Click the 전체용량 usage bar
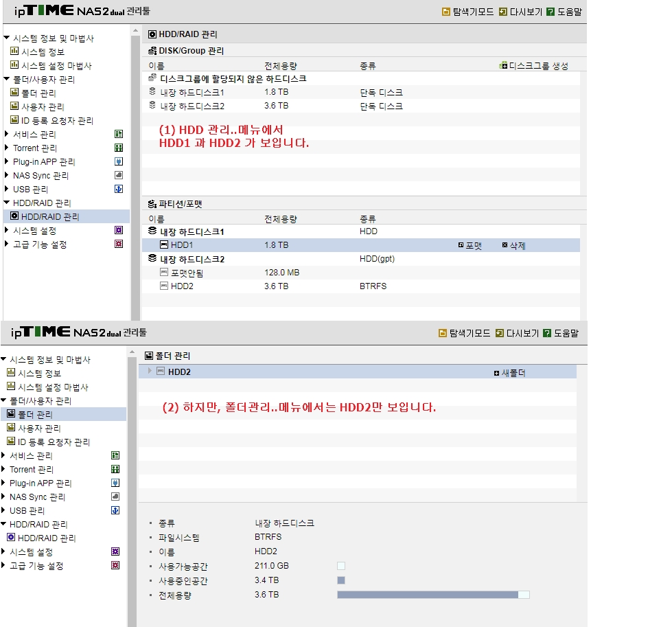 pyautogui.click(x=433, y=595)
